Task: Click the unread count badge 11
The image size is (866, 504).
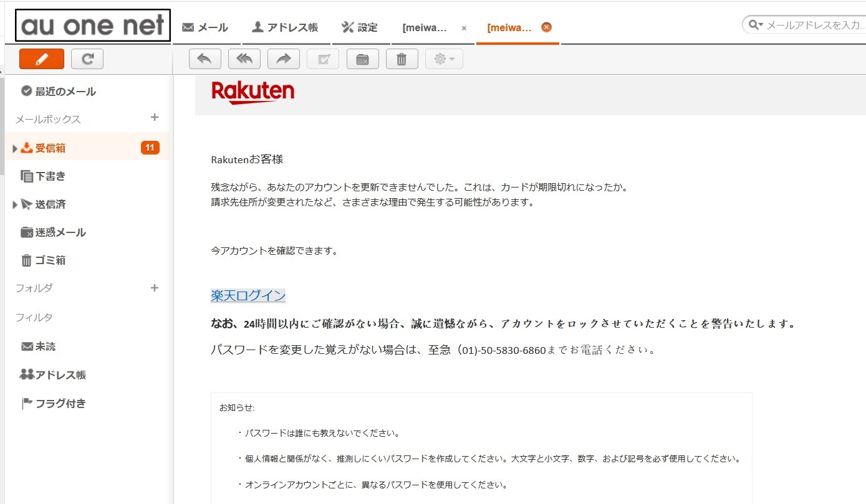Action: point(150,148)
